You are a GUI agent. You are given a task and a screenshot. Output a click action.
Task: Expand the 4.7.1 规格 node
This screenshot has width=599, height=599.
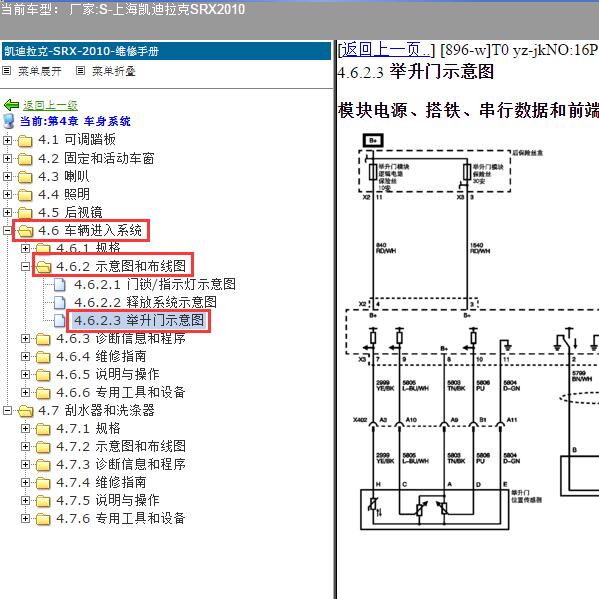(x=25, y=428)
